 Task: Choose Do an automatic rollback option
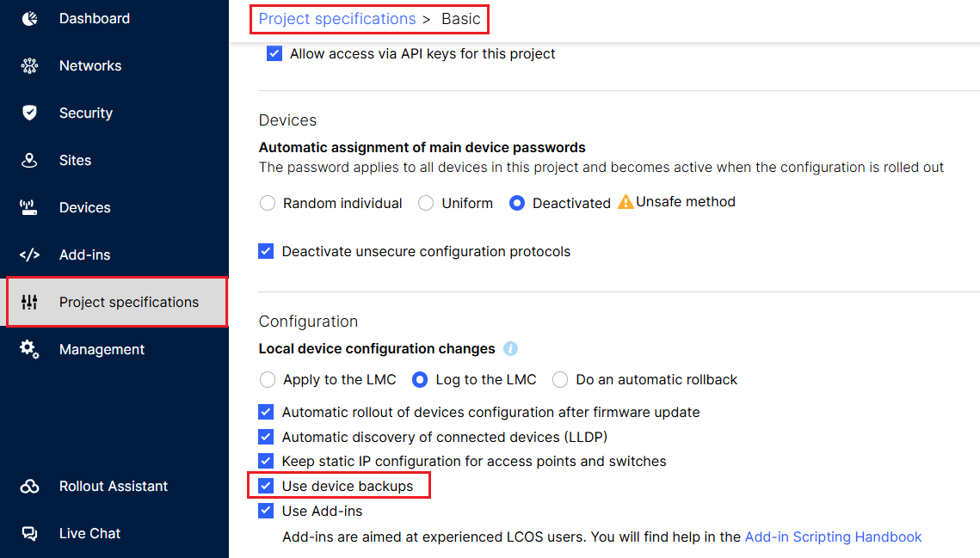pyautogui.click(x=560, y=380)
